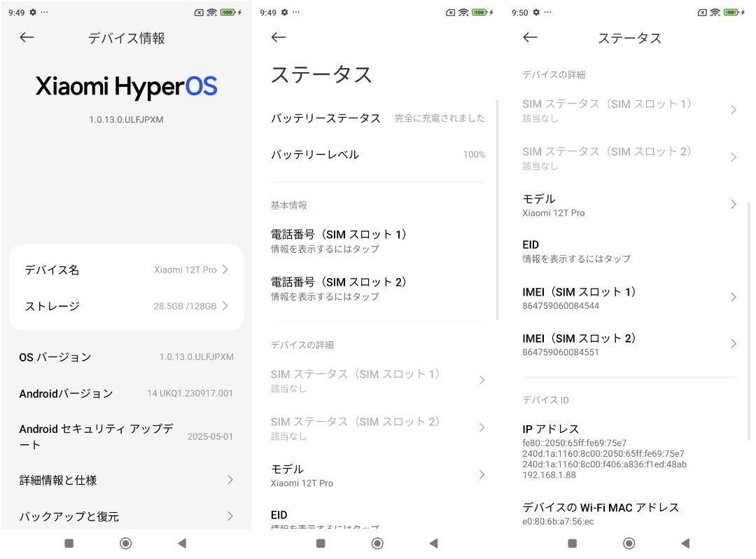Image resolution: width=756 pixels, height=559 pixels.
Task: Open バックアップと復元 chevron
Action: tap(230, 516)
